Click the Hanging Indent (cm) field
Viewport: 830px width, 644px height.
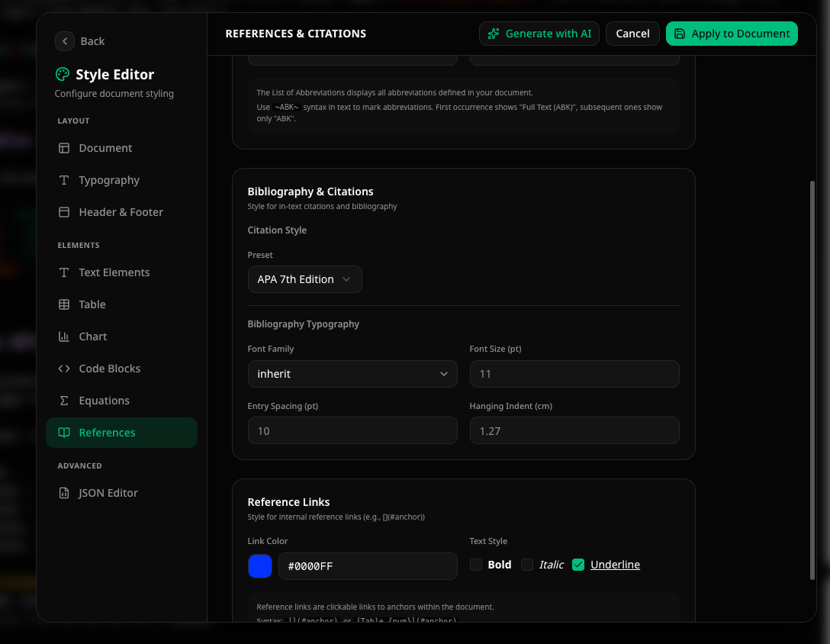pyautogui.click(x=574, y=430)
